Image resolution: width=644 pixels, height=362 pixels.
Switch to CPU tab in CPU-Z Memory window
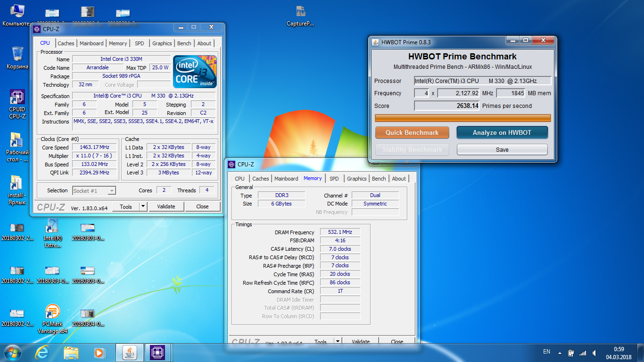coord(240,179)
